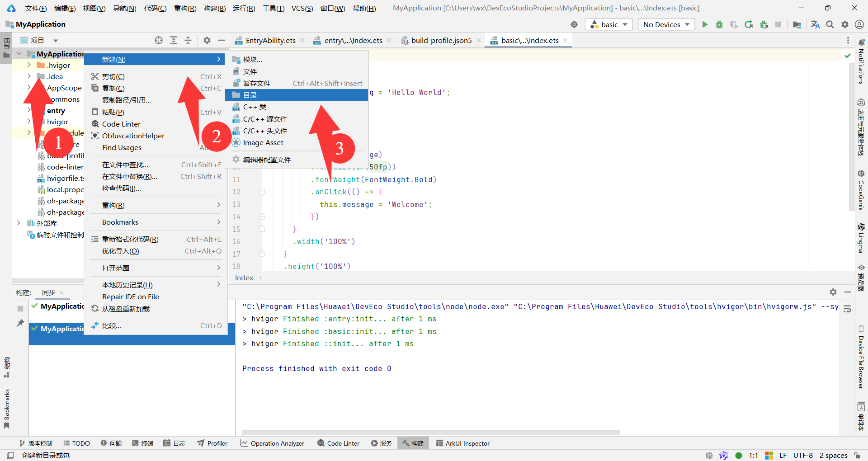
Task: Select C++ 类 in the new submenu
Action: [297, 107]
